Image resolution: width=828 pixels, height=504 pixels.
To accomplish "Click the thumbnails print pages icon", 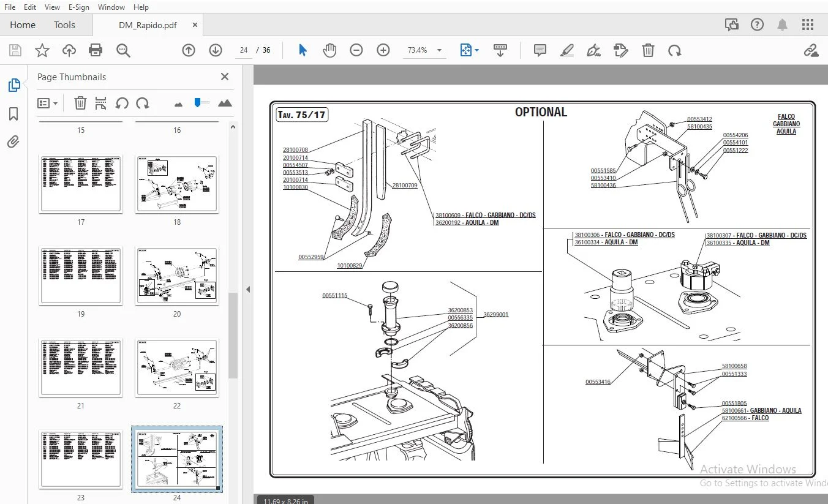I will tap(101, 103).
